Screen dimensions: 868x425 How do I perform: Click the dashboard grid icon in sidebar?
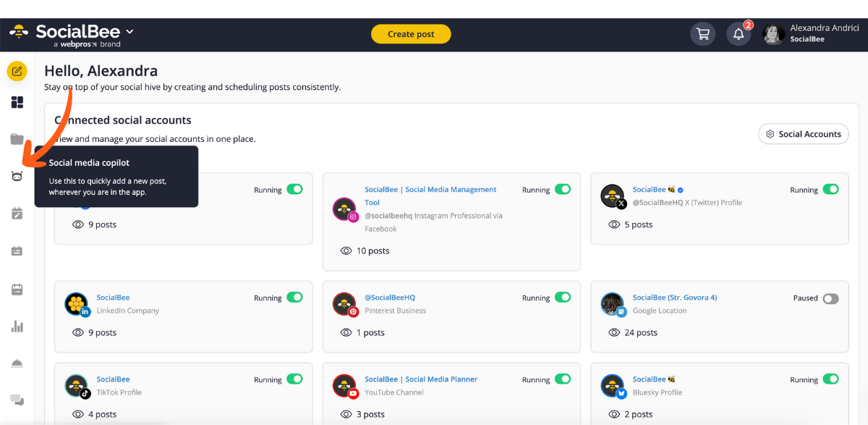pos(17,102)
